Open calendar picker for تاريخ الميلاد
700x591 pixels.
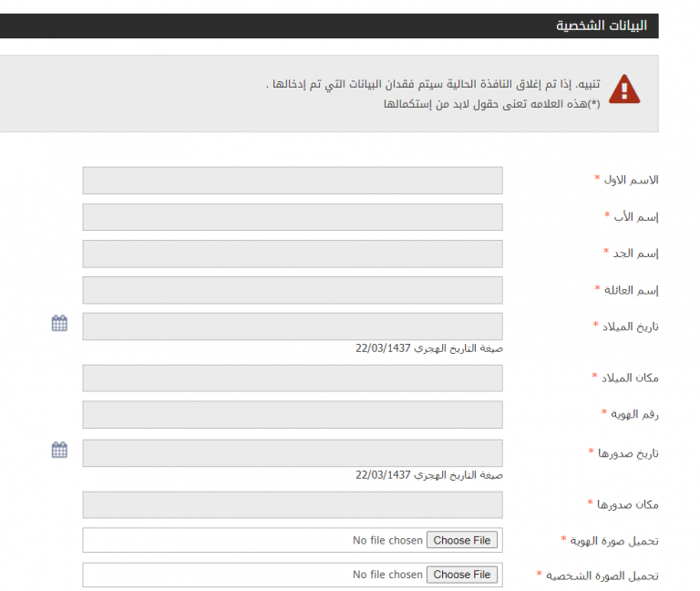[x=59, y=323]
